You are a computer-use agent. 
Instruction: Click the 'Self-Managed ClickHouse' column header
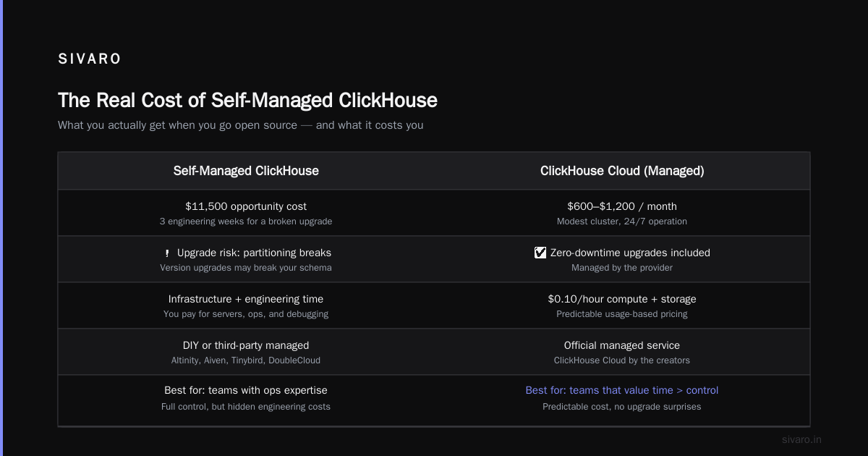(246, 171)
